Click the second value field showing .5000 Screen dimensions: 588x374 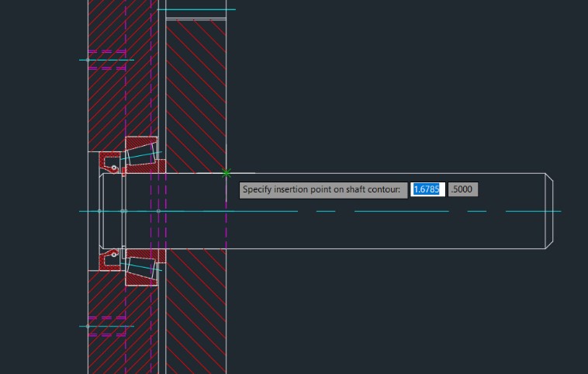tap(463, 189)
